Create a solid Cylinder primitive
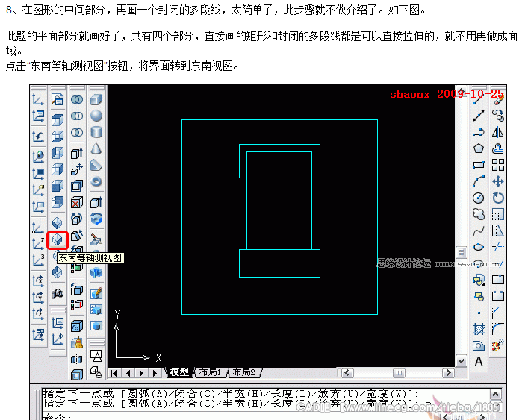This screenshot has height=420, width=525. pos(96,132)
